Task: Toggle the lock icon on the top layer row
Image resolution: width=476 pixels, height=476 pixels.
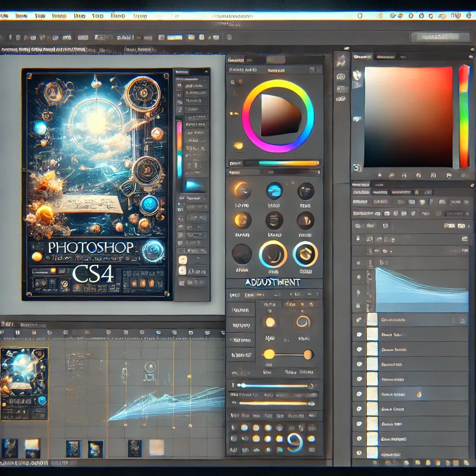Action: tap(462, 321)
